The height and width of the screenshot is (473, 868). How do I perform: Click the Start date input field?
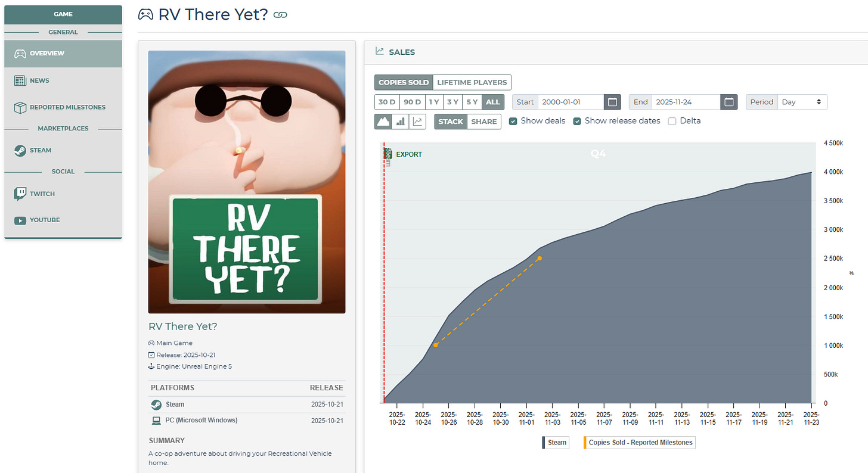(571, 102)
